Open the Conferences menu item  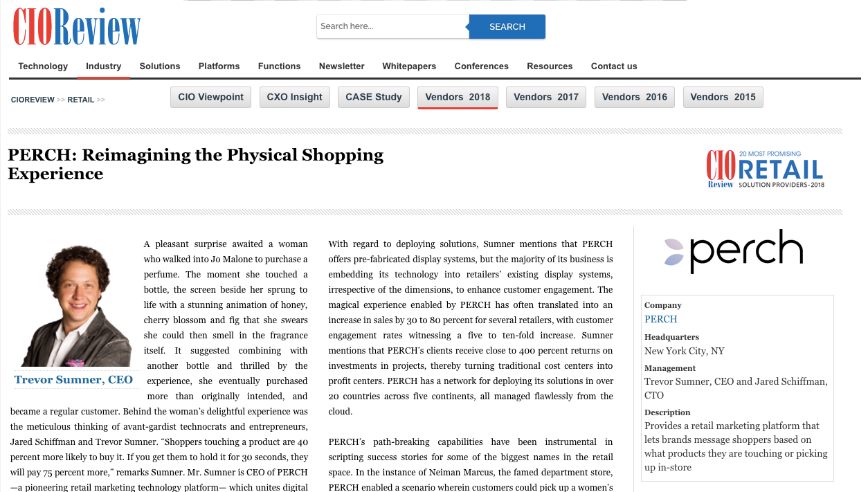point(481,66)
